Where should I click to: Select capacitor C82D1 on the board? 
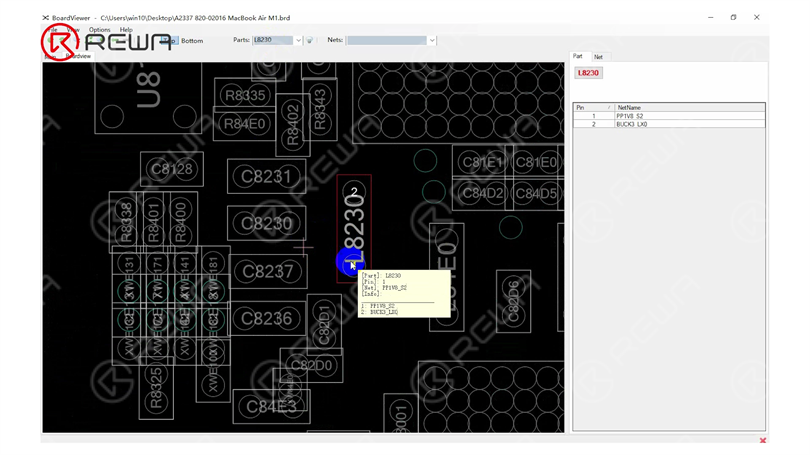324,325
